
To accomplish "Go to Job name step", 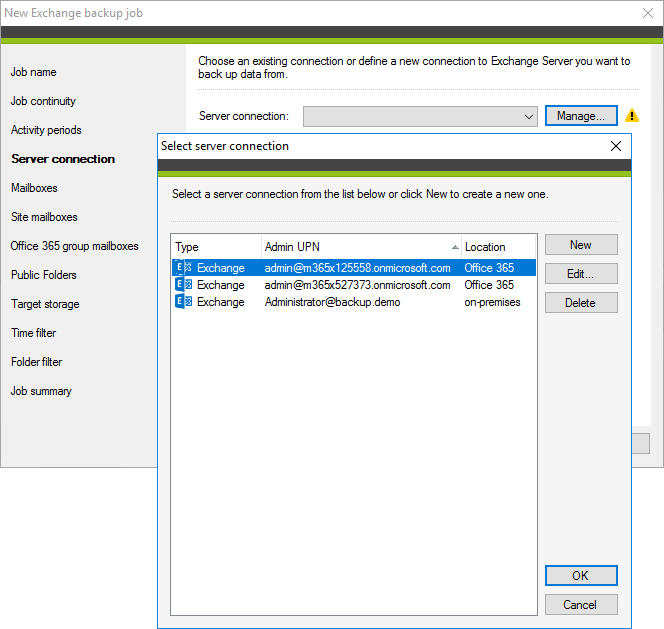I will coord(33,72).
